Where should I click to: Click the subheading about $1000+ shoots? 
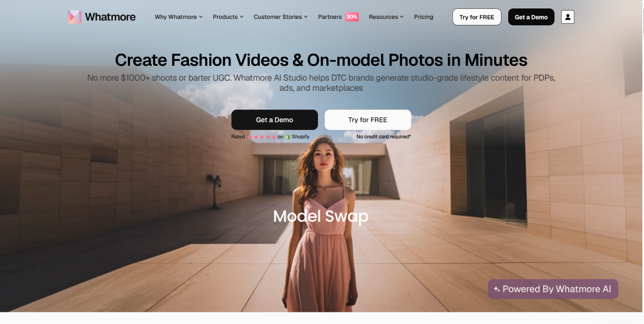(321, 83)
